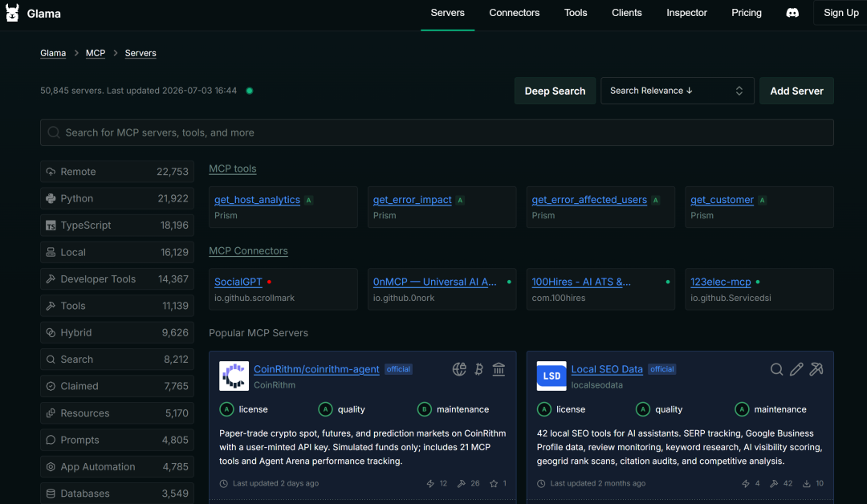Open the 0nMCP Universal AI connector link
This screenshot has height=504, width=867.
[434, 282]
